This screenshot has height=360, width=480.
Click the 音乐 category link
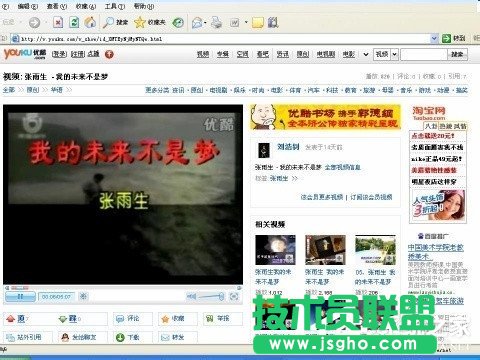[x=406, y=90]
